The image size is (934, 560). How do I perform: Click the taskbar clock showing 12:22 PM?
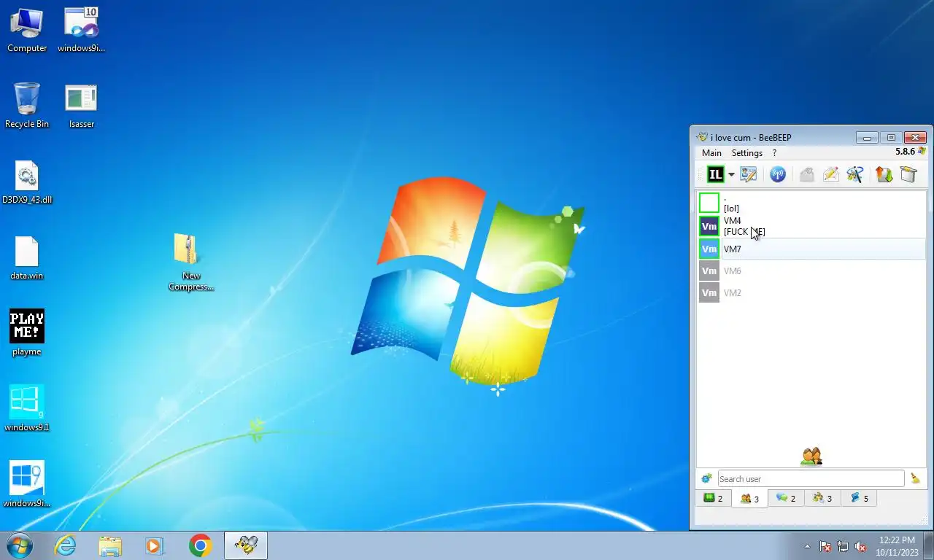897,546
